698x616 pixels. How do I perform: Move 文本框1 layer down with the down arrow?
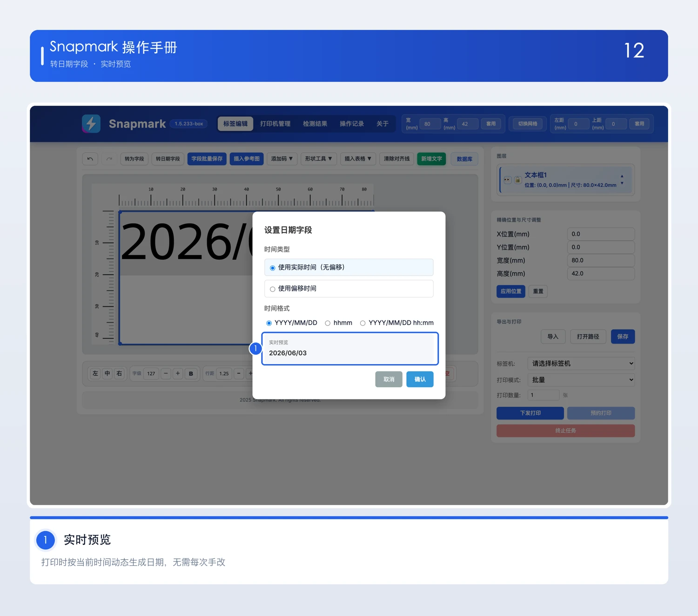[622, 183]
